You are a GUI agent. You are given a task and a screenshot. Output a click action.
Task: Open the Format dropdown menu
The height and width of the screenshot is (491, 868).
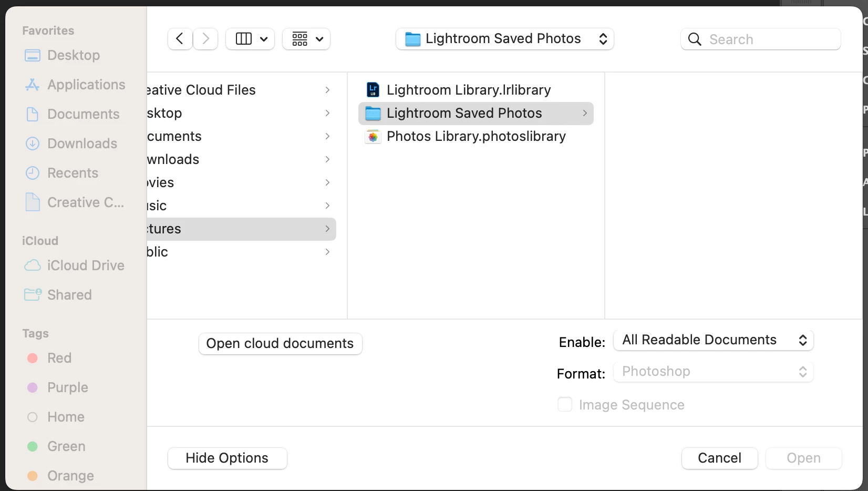pyautogui.click(x=713, y=372)
